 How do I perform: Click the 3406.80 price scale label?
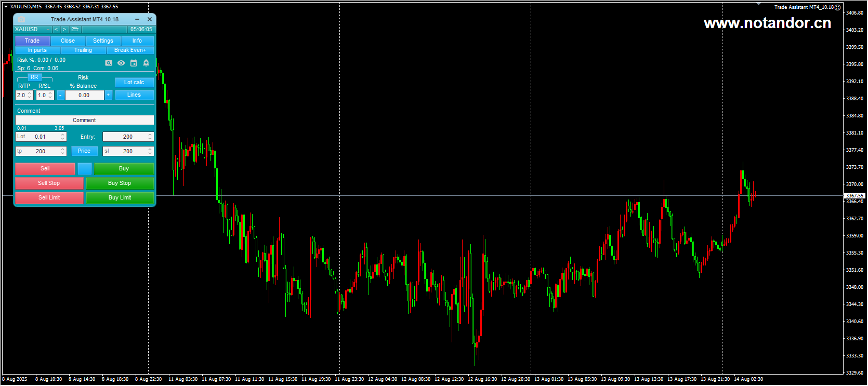855,12
